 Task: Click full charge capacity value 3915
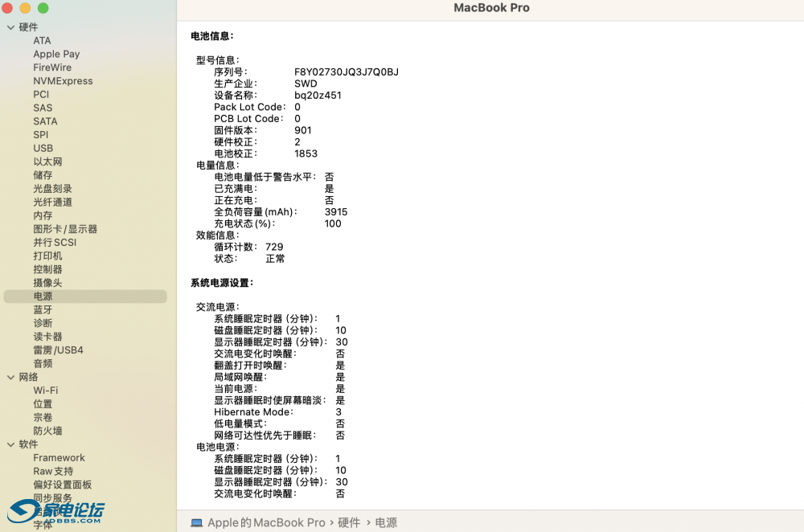[336, 211]
